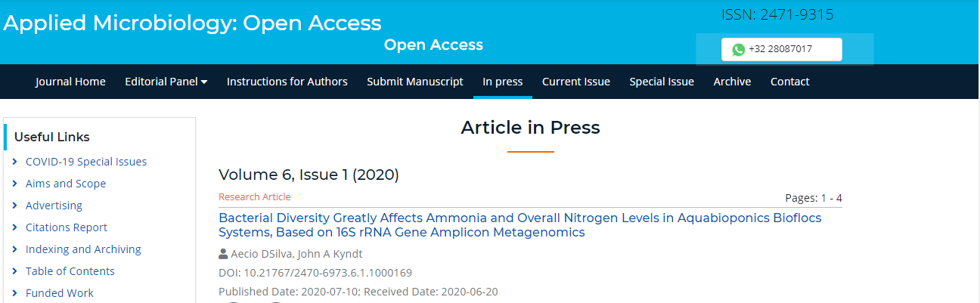The height and width of the screenshot is (303, 980).
Task: Click page 1 link in Pages
Action: pyautogui.click(x=824, y=199)
